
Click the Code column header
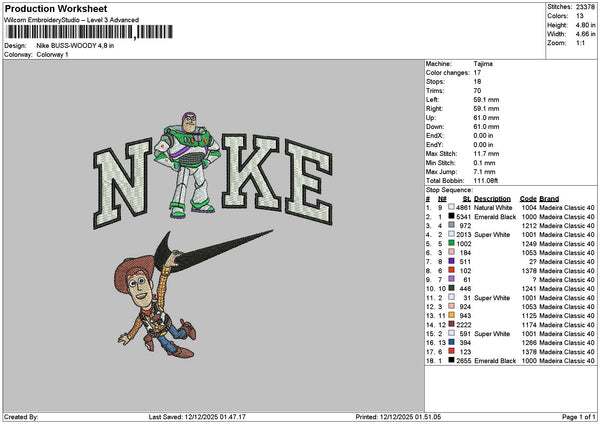(528, 199)
